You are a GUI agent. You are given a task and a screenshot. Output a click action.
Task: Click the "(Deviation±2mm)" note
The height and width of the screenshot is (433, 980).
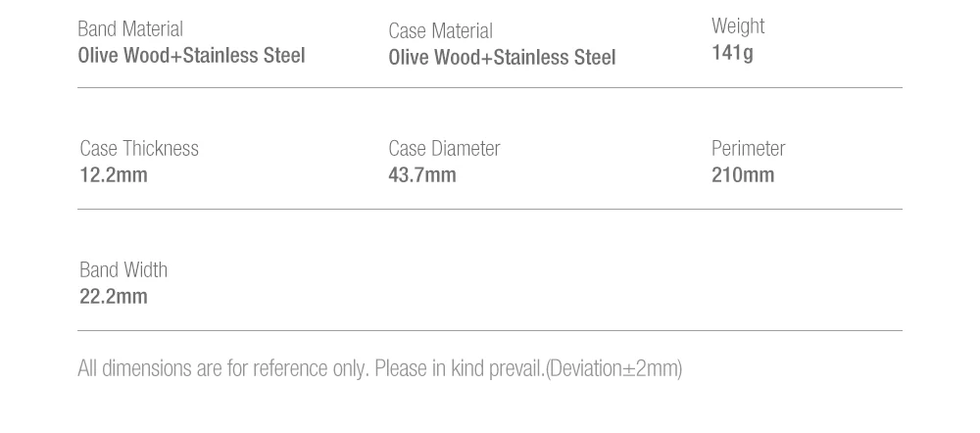[613, 369]
